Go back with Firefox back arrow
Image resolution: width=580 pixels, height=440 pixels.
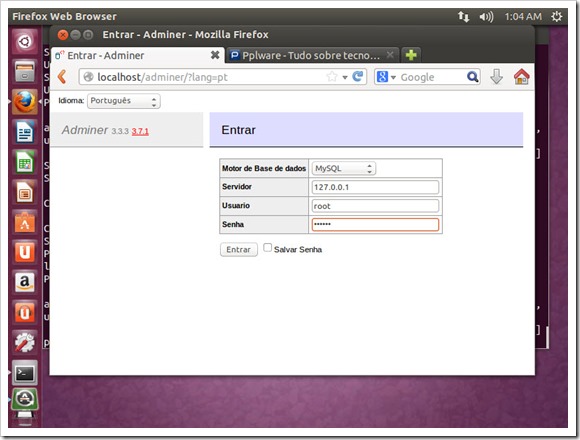pyautogui.click(x=62, y=77)
